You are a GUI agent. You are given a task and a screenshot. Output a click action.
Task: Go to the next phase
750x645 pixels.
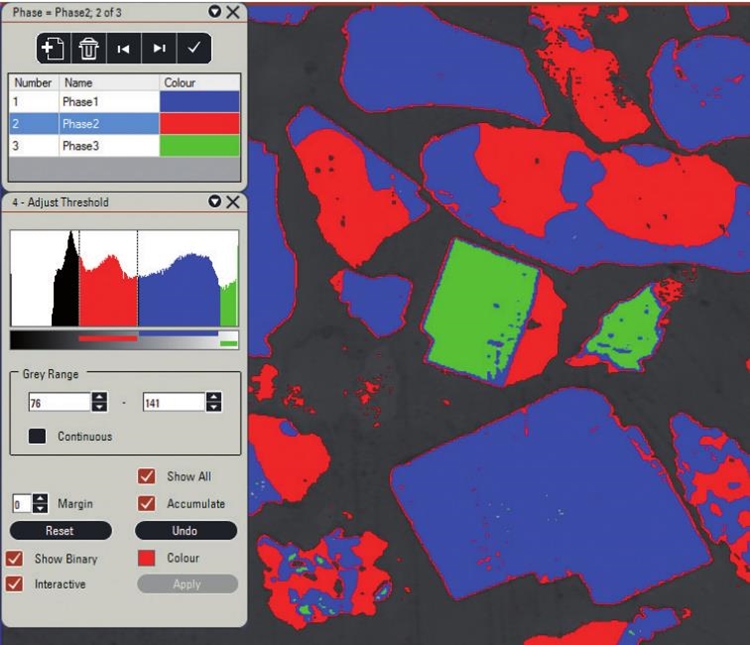(x=159, y=47)
